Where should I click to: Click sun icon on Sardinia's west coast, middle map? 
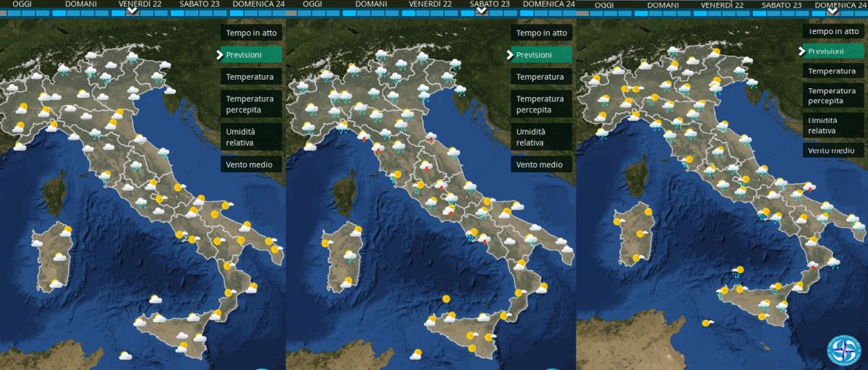326,243
